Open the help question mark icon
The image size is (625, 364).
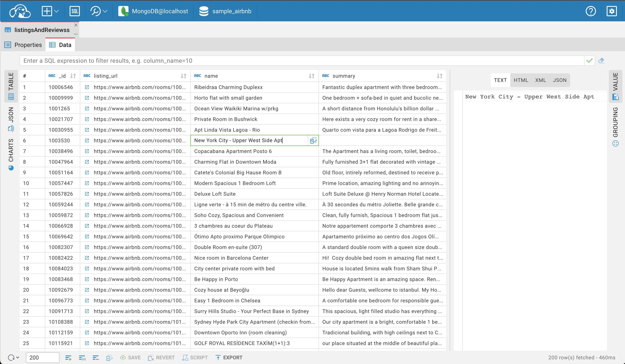click(590, 11)
